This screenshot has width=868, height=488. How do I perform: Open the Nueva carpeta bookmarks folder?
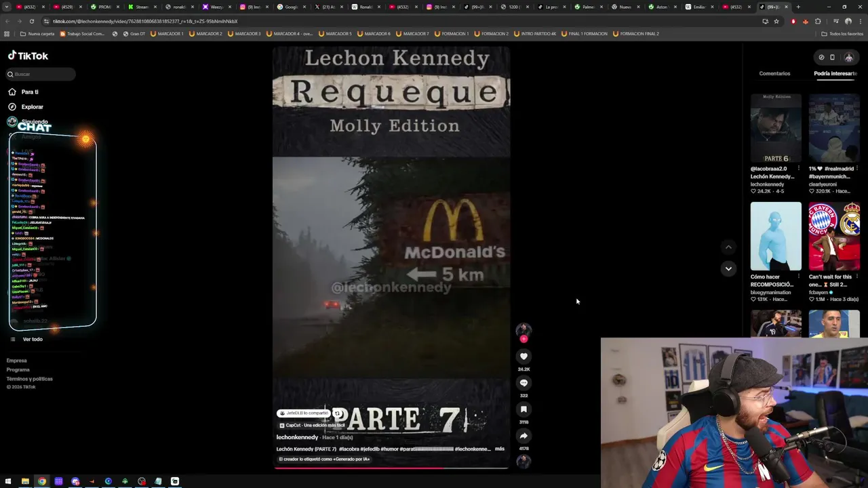pos(37,33)
